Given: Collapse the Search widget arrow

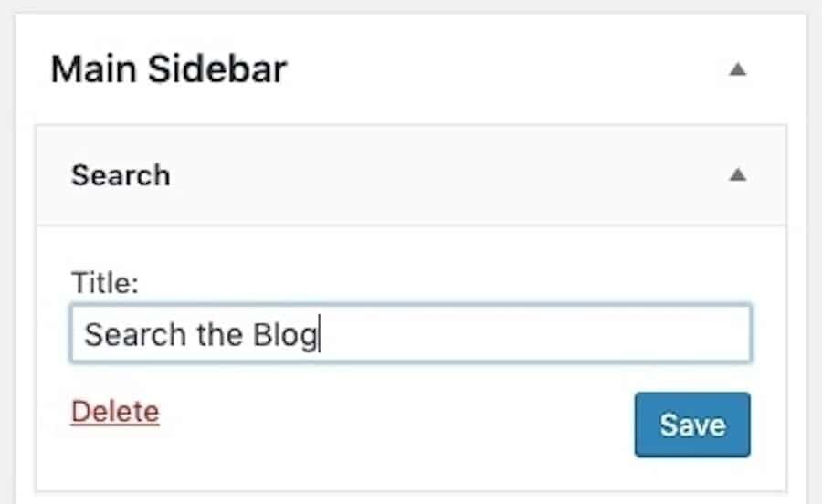Looking at the screenshot, I should [738, 175].
